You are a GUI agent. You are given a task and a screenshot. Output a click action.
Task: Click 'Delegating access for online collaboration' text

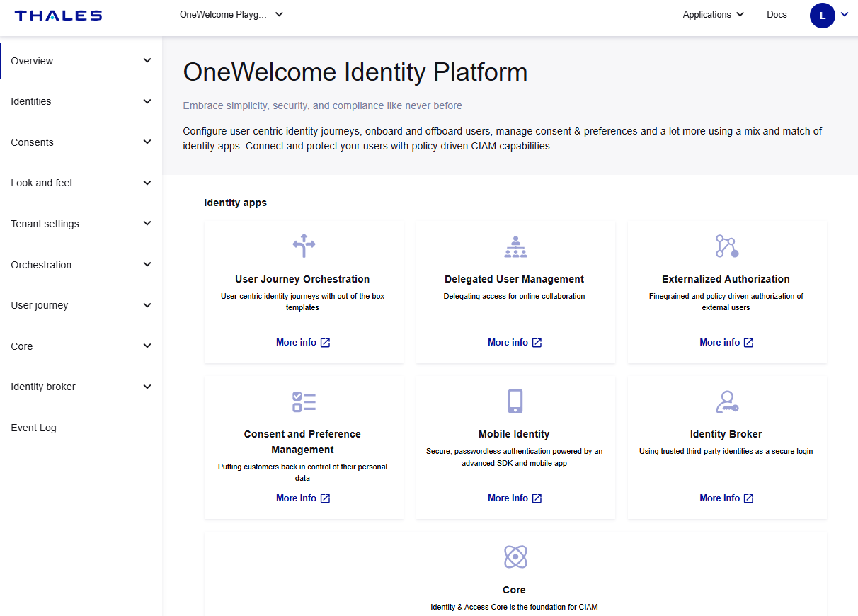(x=515, y=296)
